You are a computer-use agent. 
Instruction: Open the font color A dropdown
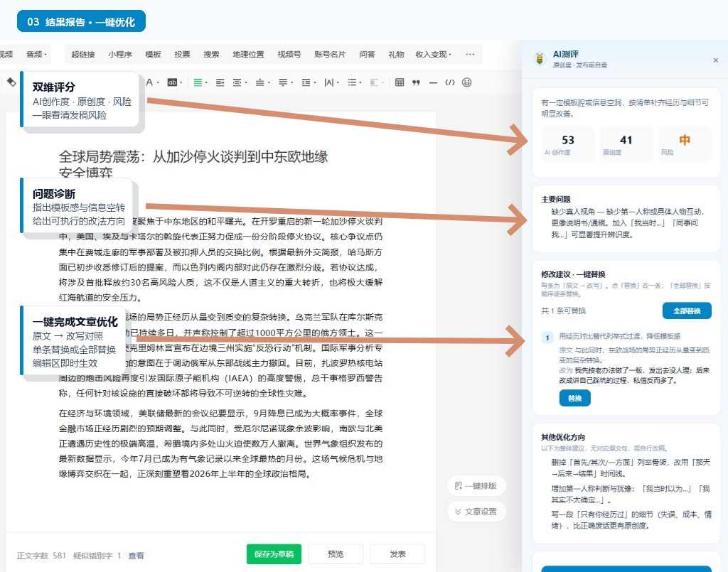coord(152,82)
